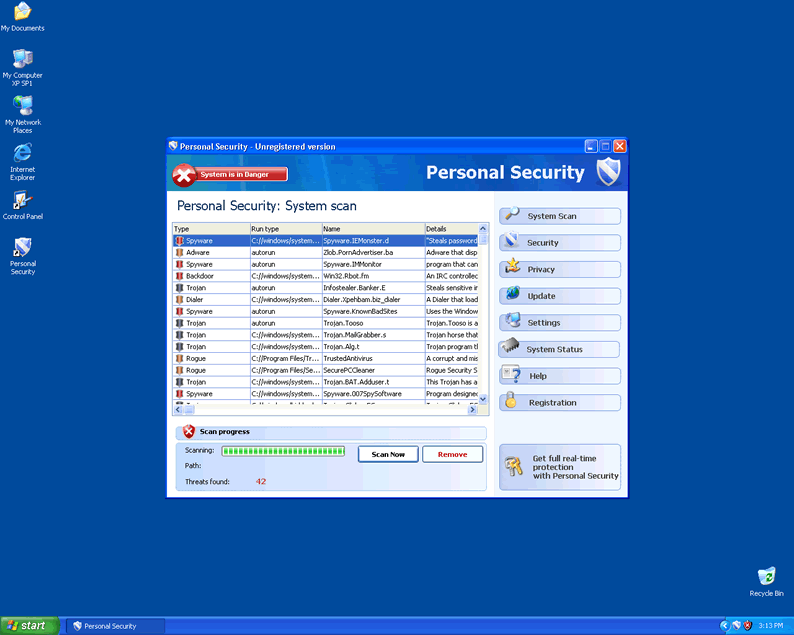
Task: Click Get full real-time protection banner
Action: [x=560, y=467]
